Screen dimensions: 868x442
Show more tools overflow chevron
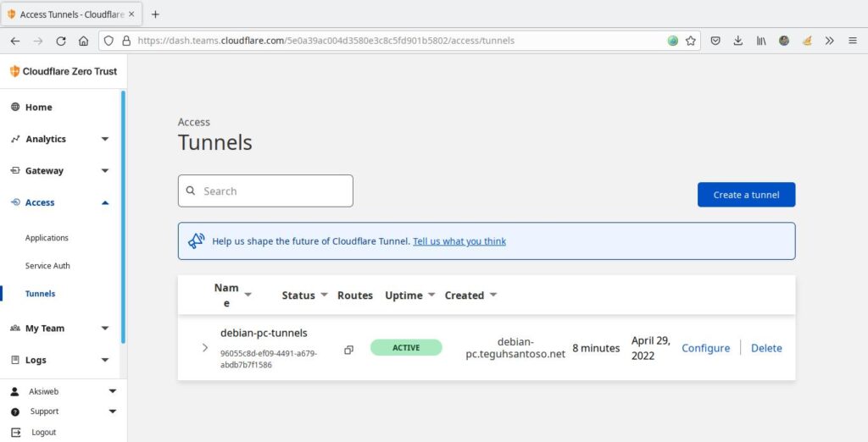tap(829, 41)
